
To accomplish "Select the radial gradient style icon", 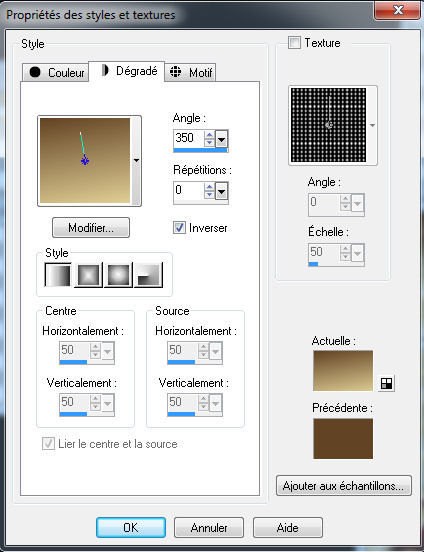I will point(148,275).
